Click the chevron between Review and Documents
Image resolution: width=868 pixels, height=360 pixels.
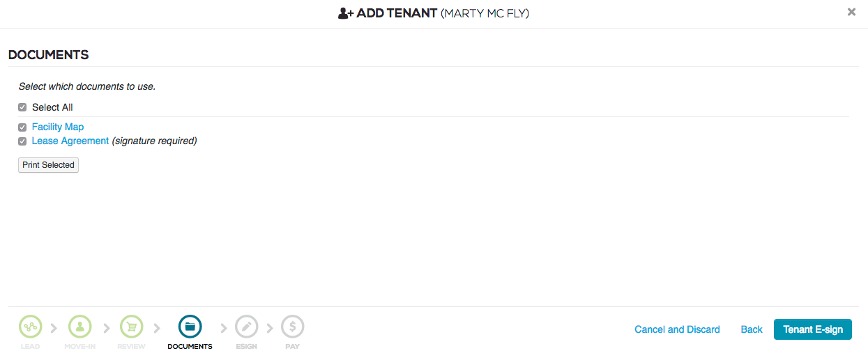tap(157, 328)
